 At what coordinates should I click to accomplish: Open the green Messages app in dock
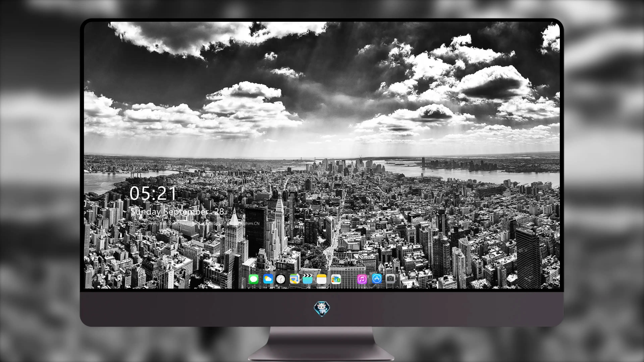pyautogui.click(x=254, y=279)
